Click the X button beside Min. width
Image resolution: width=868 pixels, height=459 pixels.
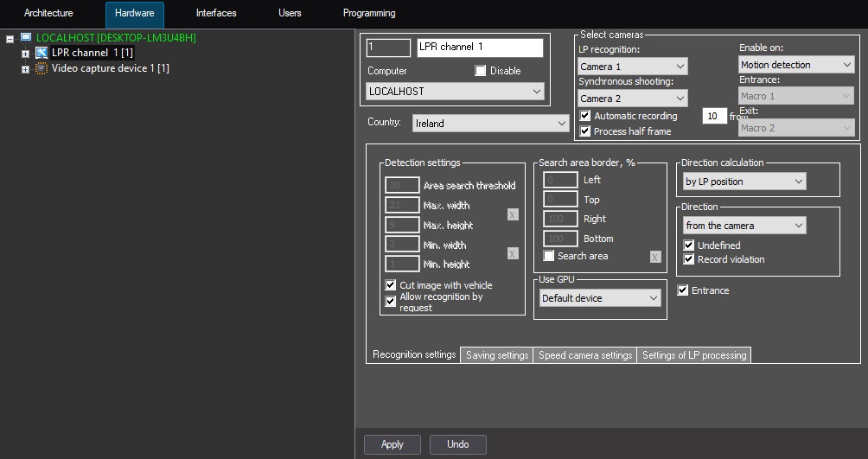click(513, 253)
